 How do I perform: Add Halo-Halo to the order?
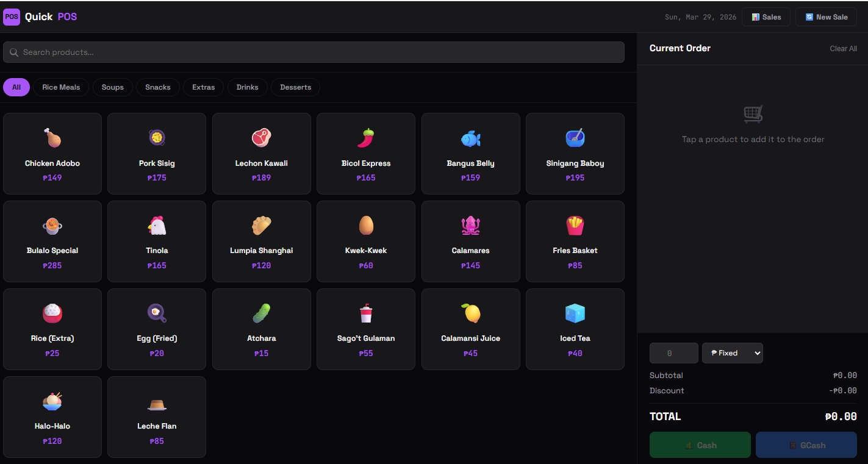pyautogui.click(x=52, y=417)
